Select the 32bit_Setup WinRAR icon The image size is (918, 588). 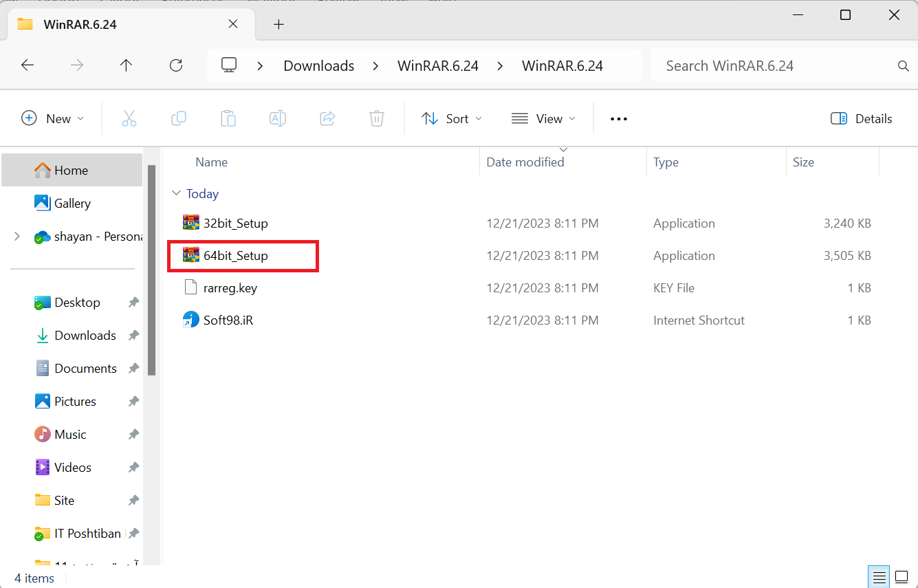[190, 223]
